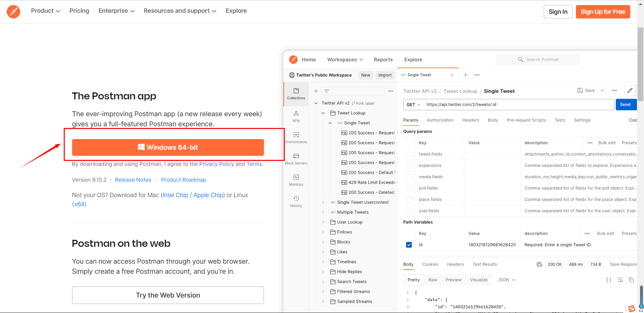Open the Pre-request Scripts tab
This screenshot has height=313, width=644.
(526, 120)
